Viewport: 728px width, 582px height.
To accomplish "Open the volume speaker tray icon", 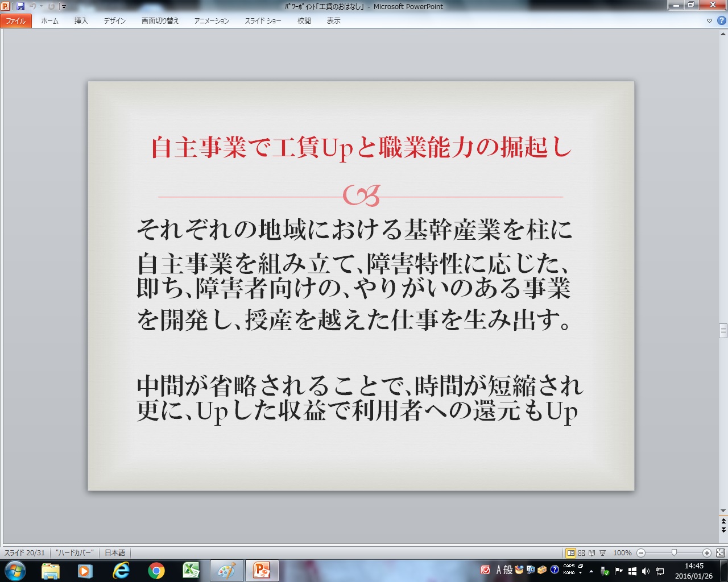I will [x=646, y=571].
